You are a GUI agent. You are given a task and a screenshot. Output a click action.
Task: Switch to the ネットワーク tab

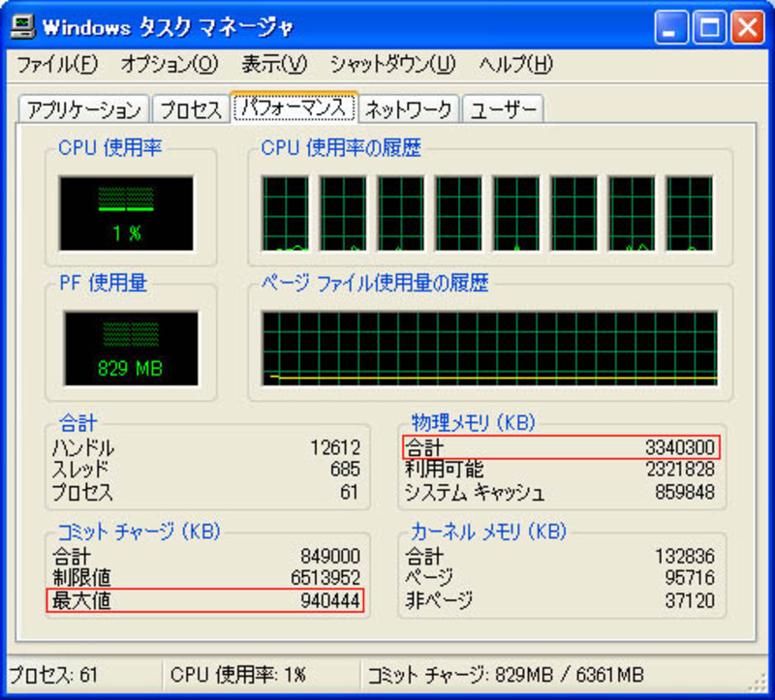pyautogui.click(x=409, y=109)
